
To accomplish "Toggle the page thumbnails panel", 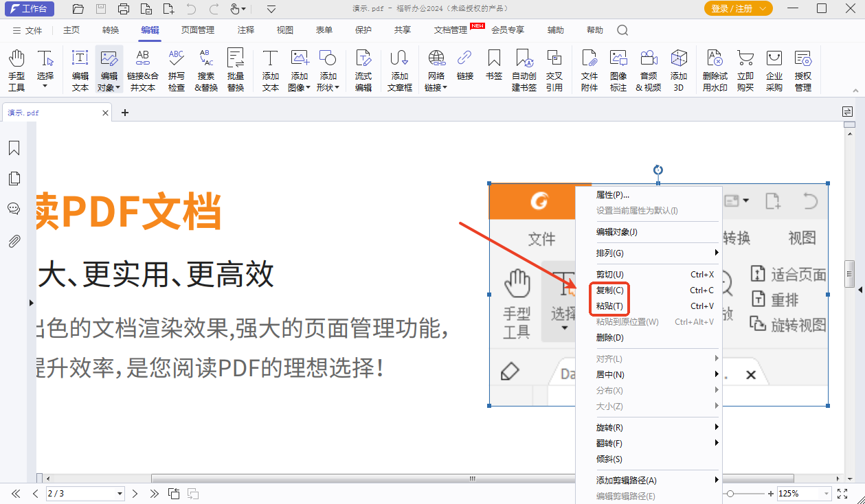I will 14,178.
